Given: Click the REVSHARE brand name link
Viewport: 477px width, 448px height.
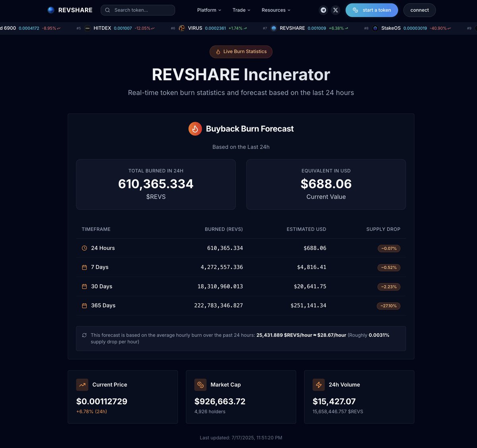Looking at the screenshot, I should click(x=75, y=10).
